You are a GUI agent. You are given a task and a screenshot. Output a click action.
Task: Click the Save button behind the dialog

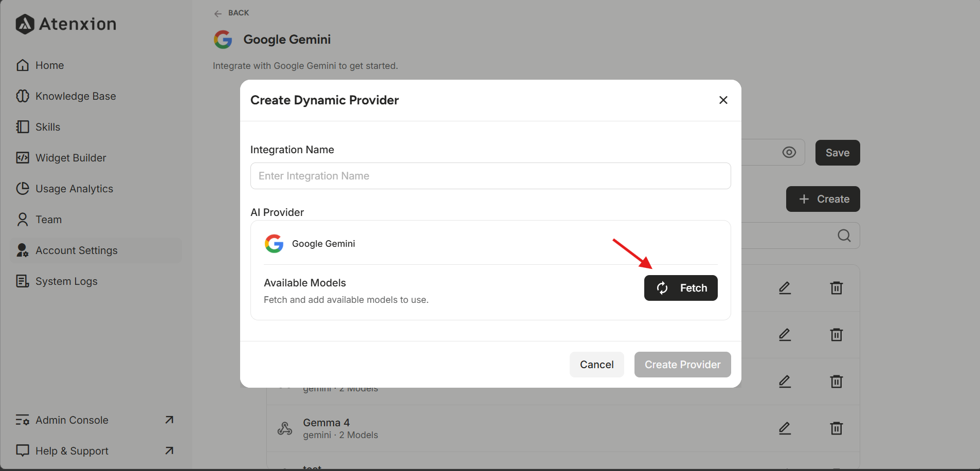pos(838,153)
